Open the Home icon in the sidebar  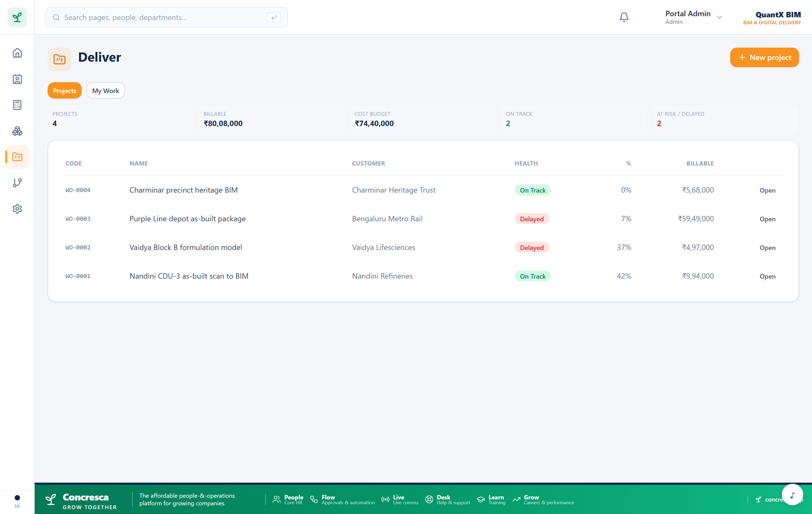coord(17,53)
